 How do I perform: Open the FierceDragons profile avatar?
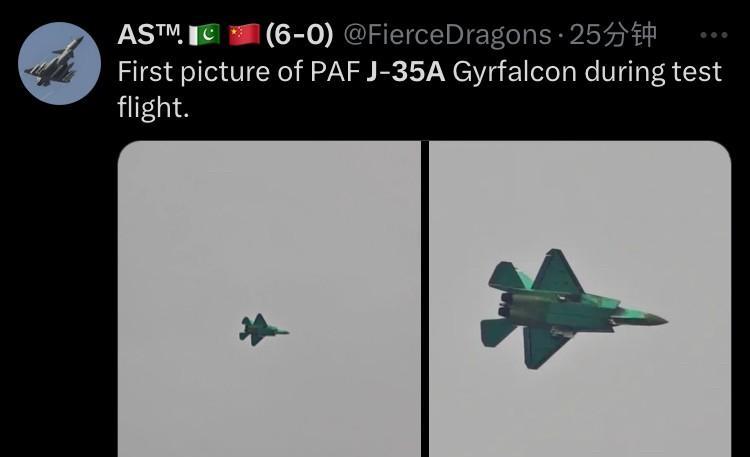click(59, 63)
